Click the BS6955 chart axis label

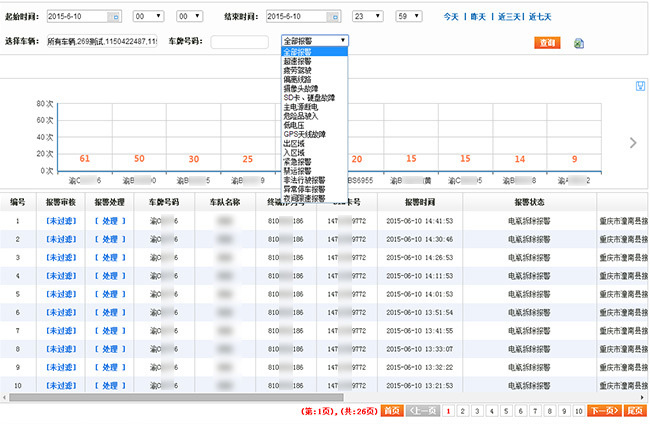pyautogui.click(x=360, y=180)
